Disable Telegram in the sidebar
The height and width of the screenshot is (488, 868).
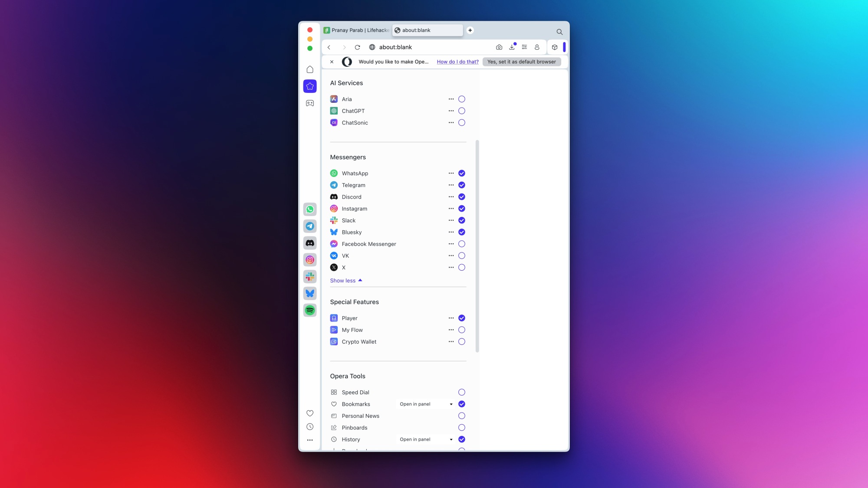(462, 185)
